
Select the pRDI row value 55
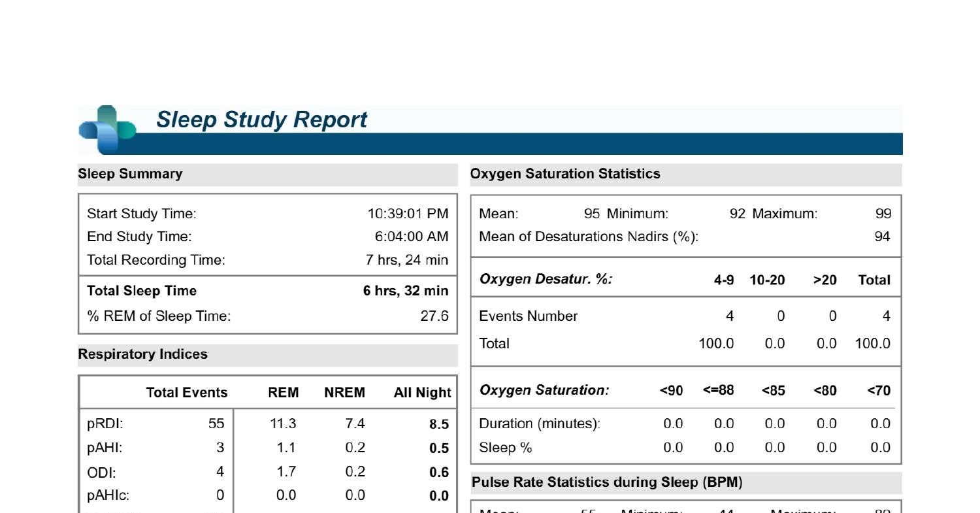click(216, 423)
